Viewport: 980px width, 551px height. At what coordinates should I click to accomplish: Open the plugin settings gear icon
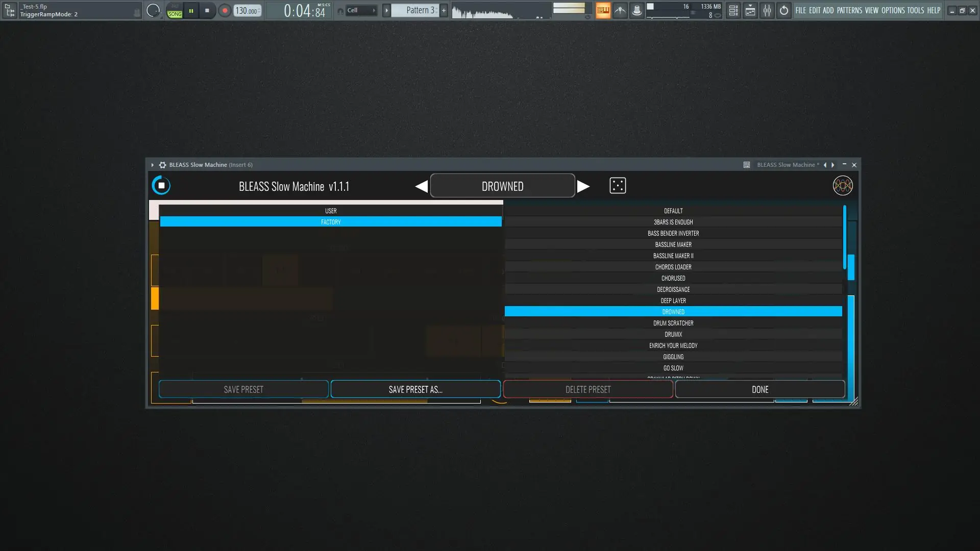point(162,165)
